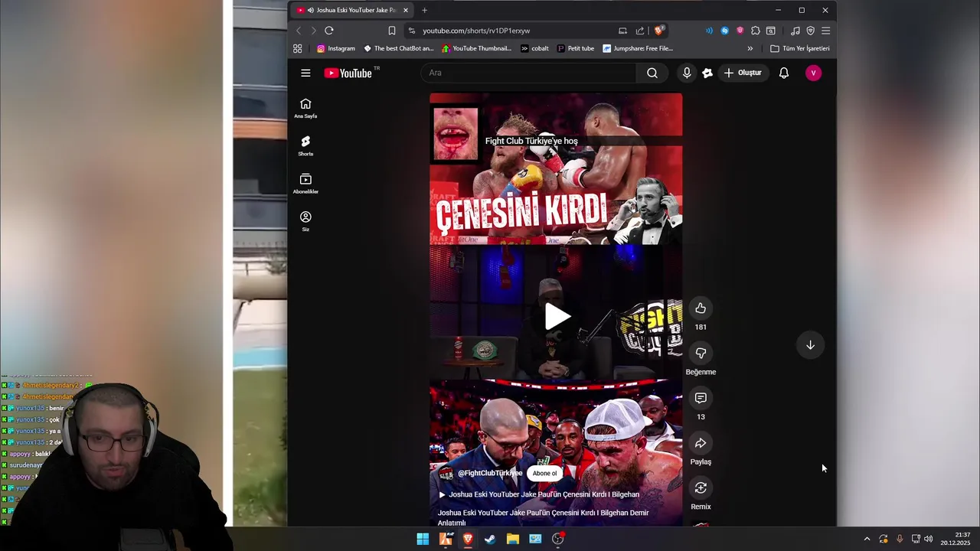Open File Explorer from taskbar
Screen dimensions: 980x551
(513, 539)
